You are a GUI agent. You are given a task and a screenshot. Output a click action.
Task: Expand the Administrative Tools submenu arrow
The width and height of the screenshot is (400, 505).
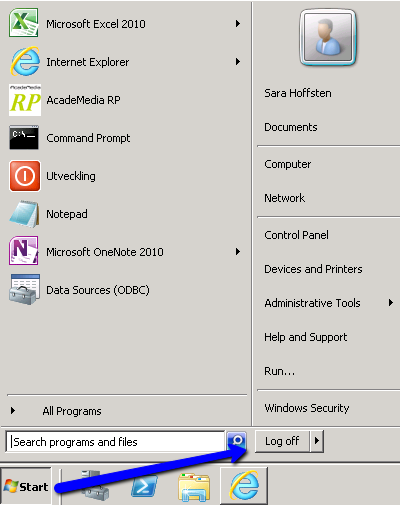[x=391, y=302]
